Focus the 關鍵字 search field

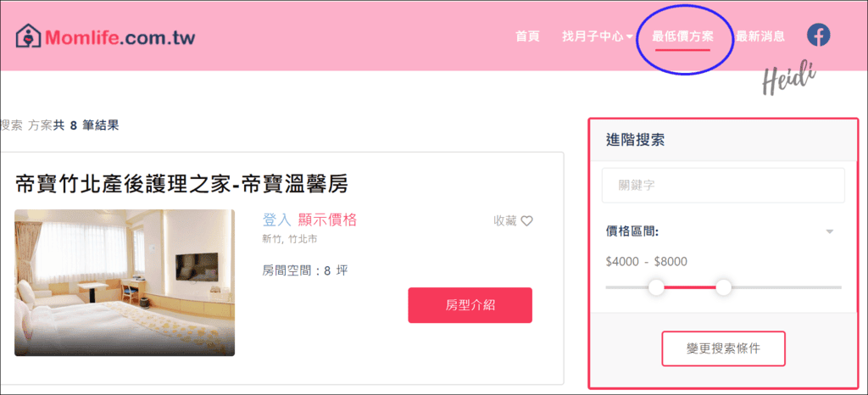724,186
